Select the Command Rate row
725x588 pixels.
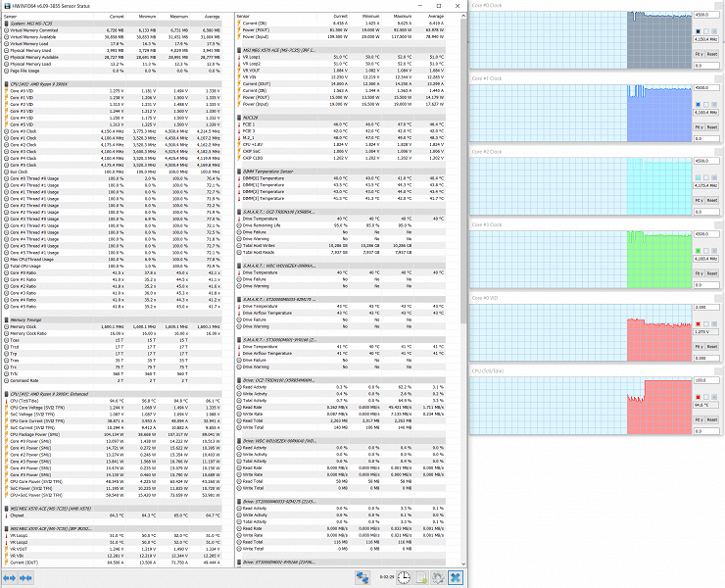click(x=113, y=380)
